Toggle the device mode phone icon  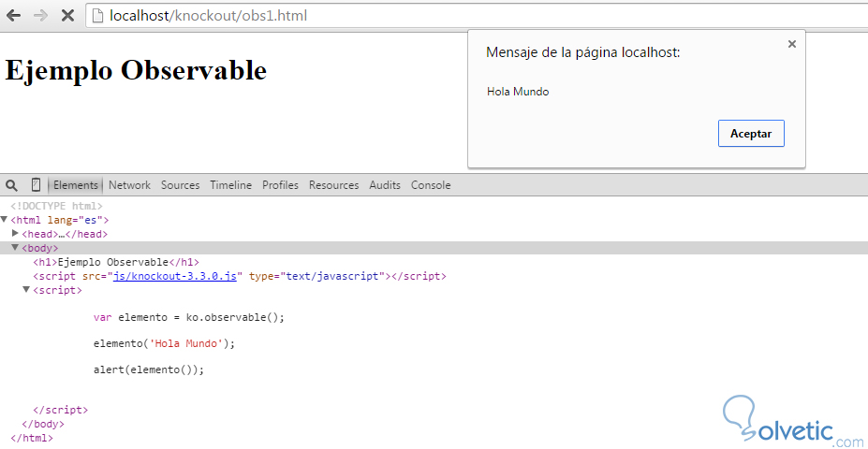click(x=36, y=184)
